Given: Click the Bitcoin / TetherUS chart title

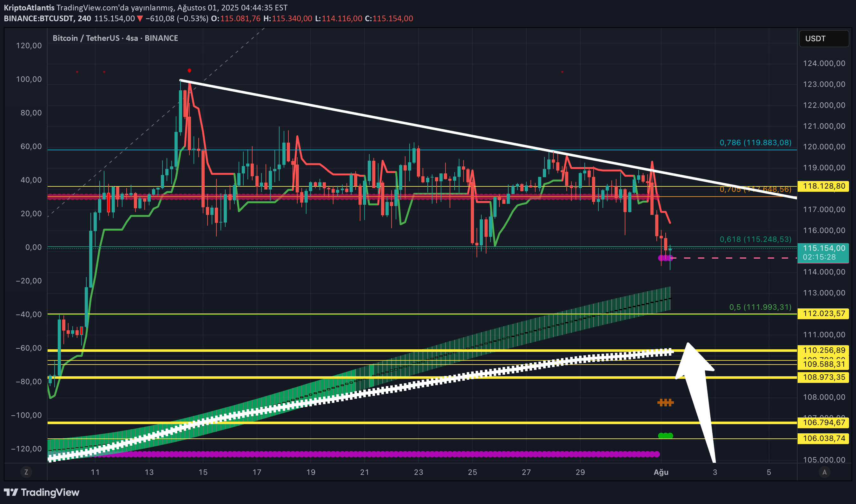Looking at the screenshot, I should [x=115, y=38].
